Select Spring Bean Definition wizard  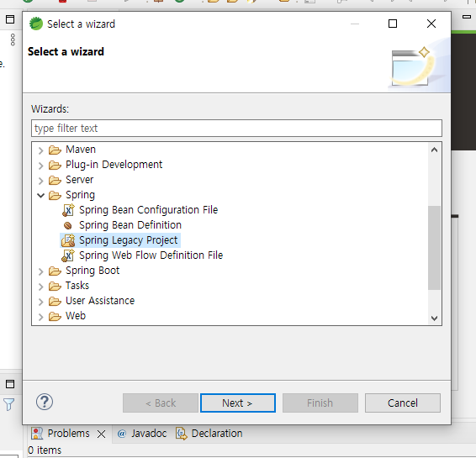(130, 225)
